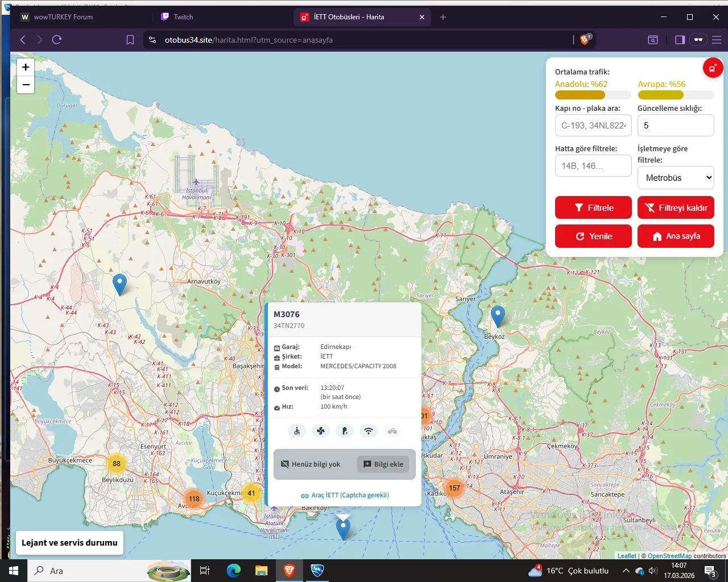Toggle the Brave sidebar panel

pyautogui.click(x=680, y=40)
